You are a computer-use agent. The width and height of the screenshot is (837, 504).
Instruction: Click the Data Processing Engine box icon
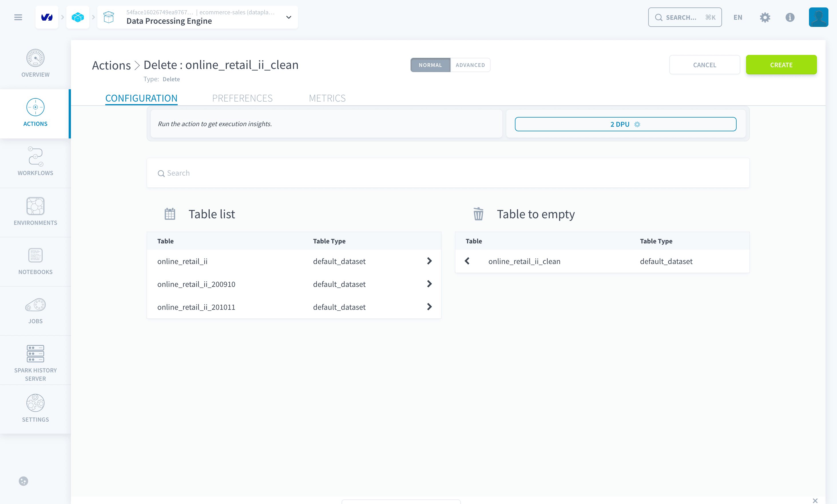tap(109, 17)
